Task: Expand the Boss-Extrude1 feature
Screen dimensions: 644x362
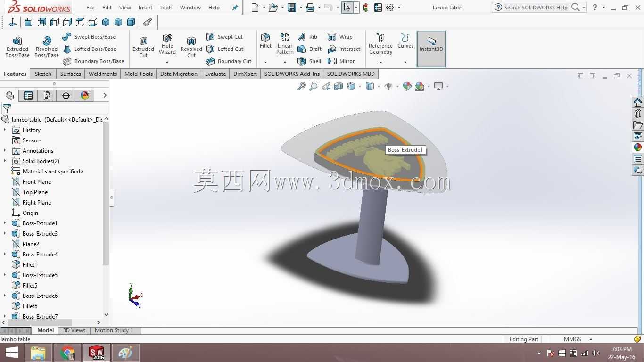Action: (5, 223)
